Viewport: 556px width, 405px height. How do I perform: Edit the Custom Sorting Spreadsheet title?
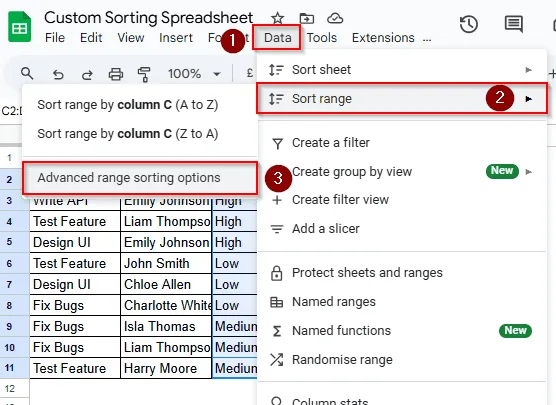click(148, 18)
